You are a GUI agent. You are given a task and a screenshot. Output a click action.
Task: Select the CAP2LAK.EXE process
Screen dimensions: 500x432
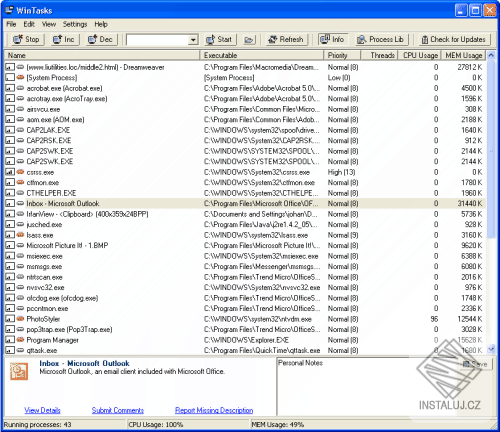245,130
